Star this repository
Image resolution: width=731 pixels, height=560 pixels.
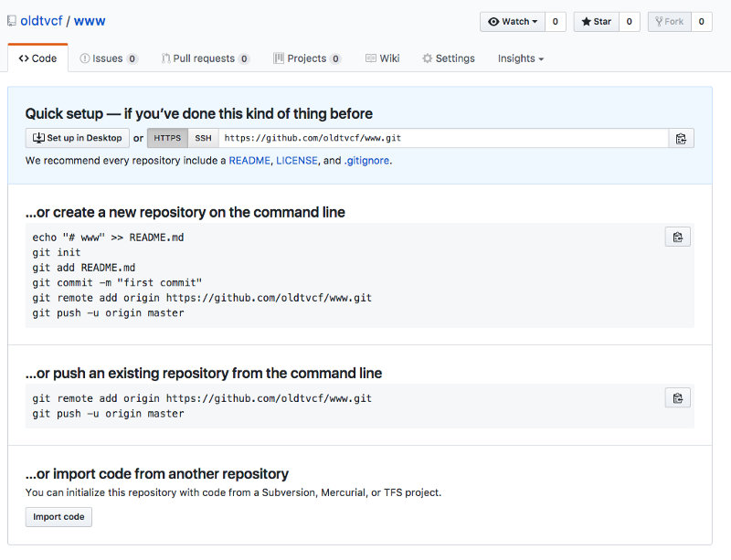pos(597,21)
